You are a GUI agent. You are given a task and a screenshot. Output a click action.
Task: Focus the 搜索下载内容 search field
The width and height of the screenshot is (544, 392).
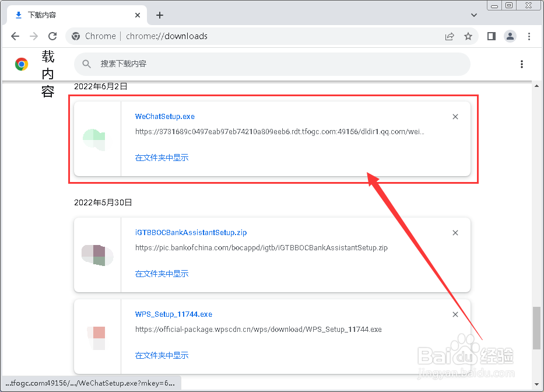click(x=272, y=64)
